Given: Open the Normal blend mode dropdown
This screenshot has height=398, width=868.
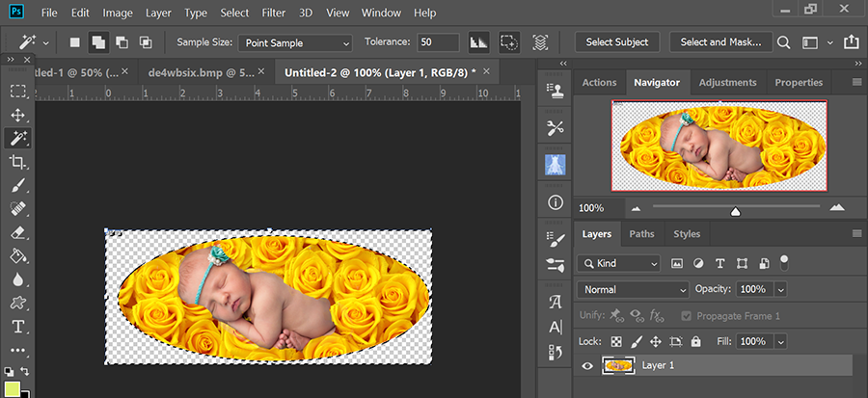Looking at the screenshot, I should (632, 289).
